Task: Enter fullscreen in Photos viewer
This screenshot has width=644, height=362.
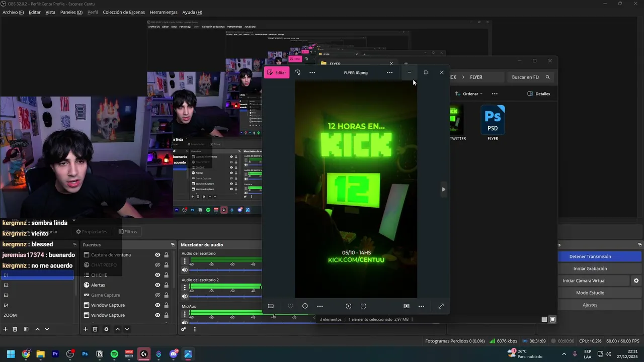Action: 441,306
